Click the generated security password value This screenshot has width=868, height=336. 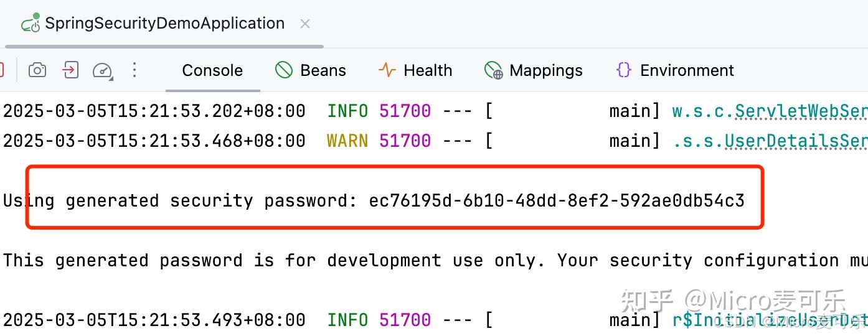(557, 200)
